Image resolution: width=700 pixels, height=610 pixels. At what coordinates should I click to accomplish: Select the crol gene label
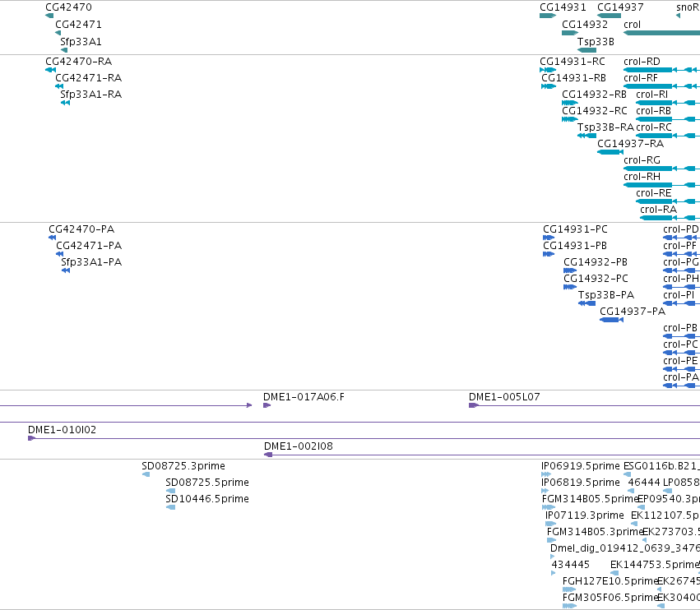click(633, 25)
